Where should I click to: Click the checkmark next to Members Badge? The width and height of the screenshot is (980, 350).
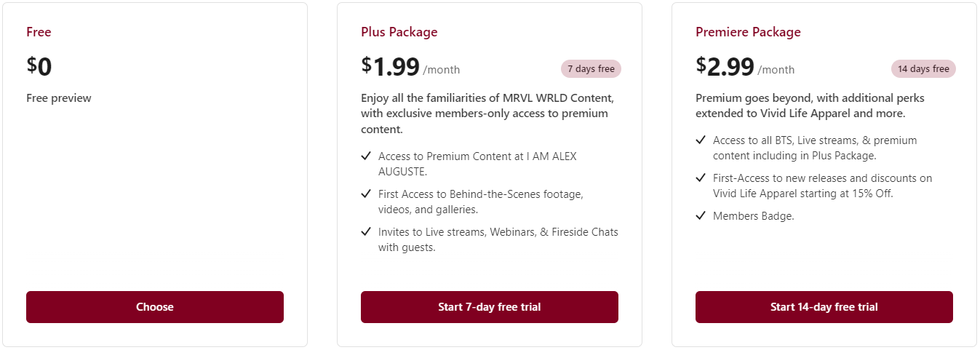(701, 215)
